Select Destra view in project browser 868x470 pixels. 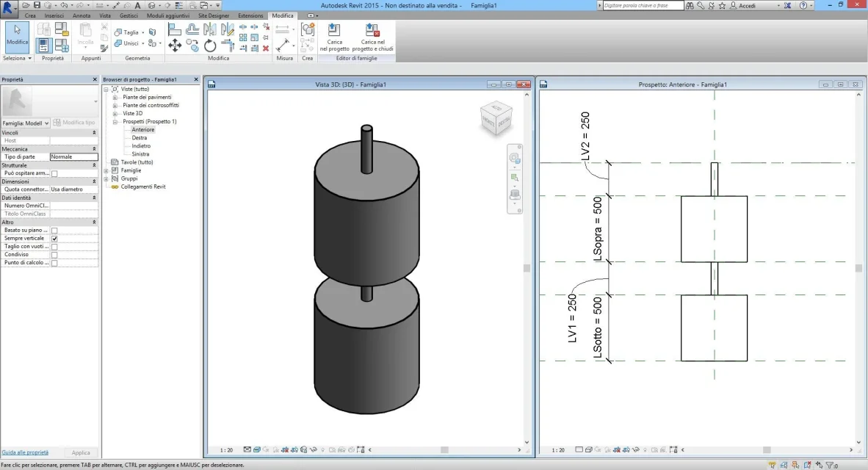(x=140, y=138)
